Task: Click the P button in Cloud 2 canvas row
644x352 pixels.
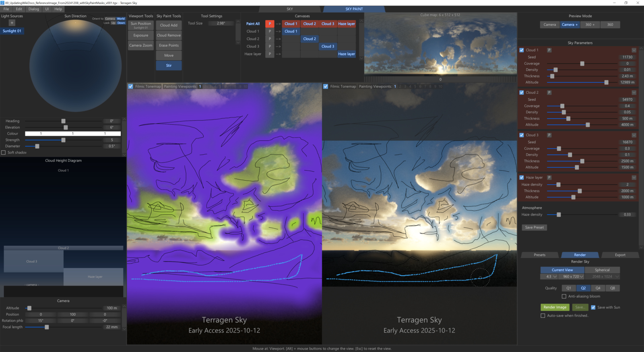Action: coord(270,39)
